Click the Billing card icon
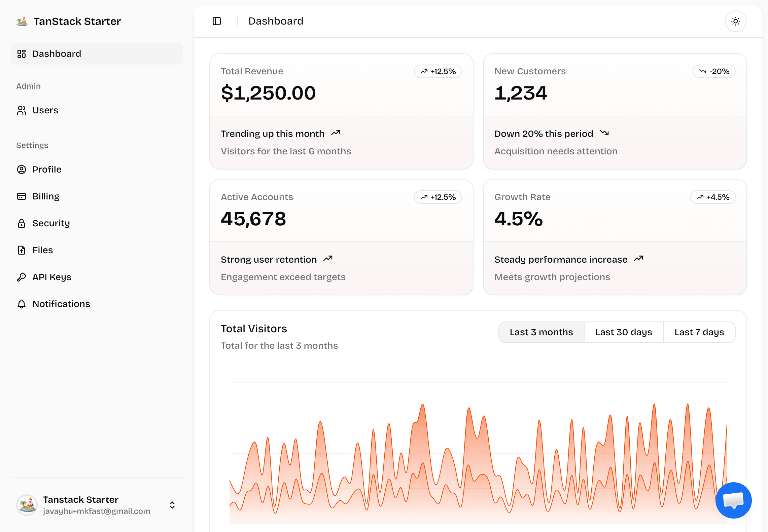Screen dimensions: 768x532 (x=22, y=196)
